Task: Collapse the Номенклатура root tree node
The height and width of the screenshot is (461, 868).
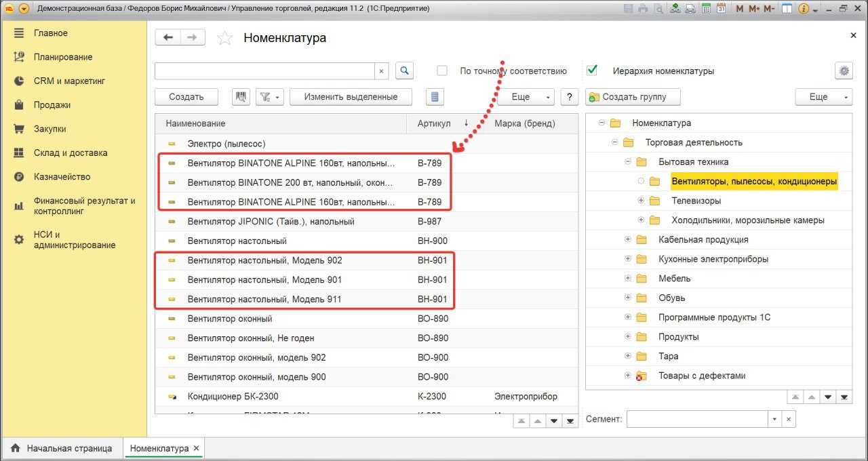Action: [601, 123]
